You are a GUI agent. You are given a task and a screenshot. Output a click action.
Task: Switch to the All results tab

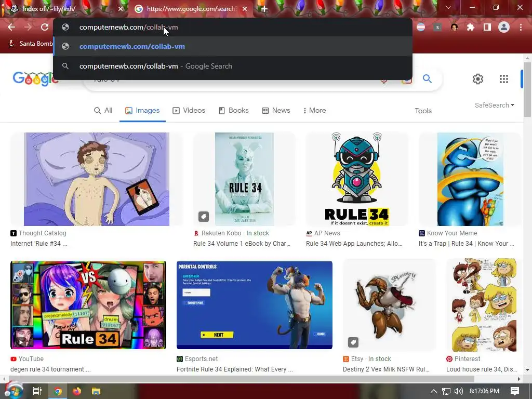tap(103, 111)
